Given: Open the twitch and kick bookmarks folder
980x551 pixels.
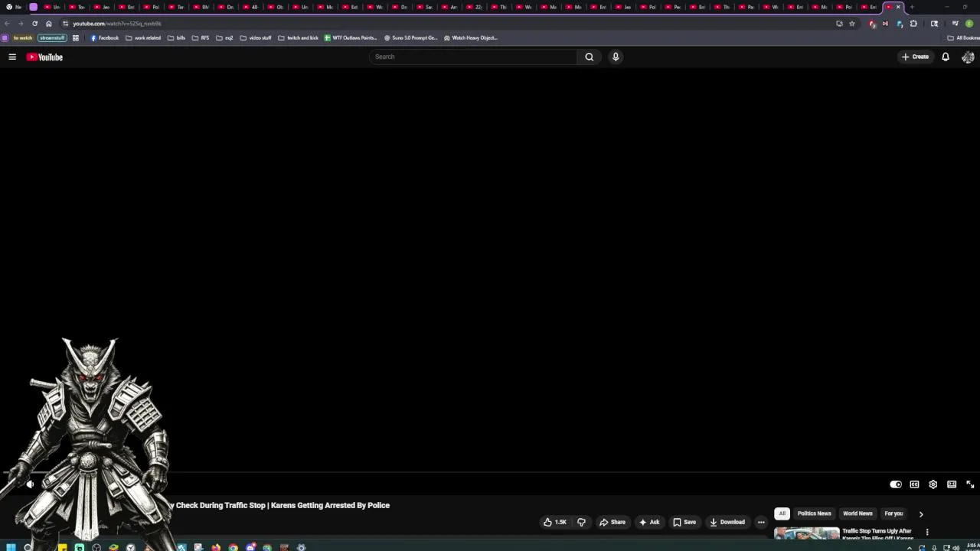Looking at the screenshot, I should (x=299, y=37).
